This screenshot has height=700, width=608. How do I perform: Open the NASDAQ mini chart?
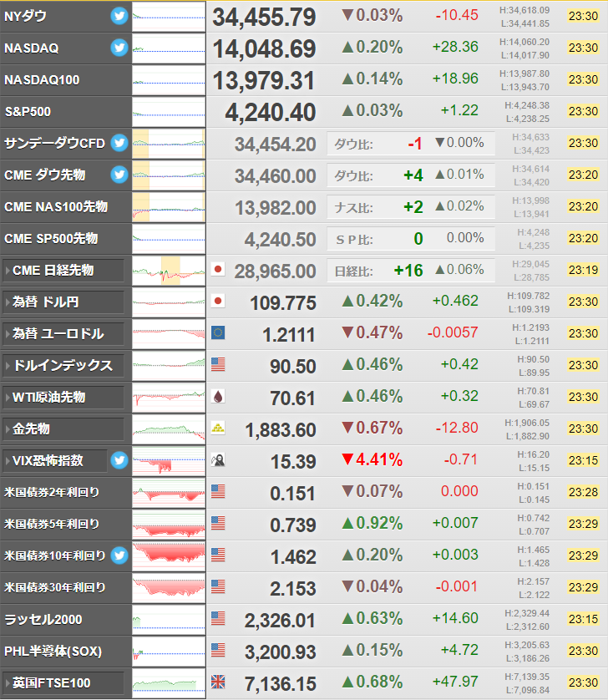(x=169, y=48)
